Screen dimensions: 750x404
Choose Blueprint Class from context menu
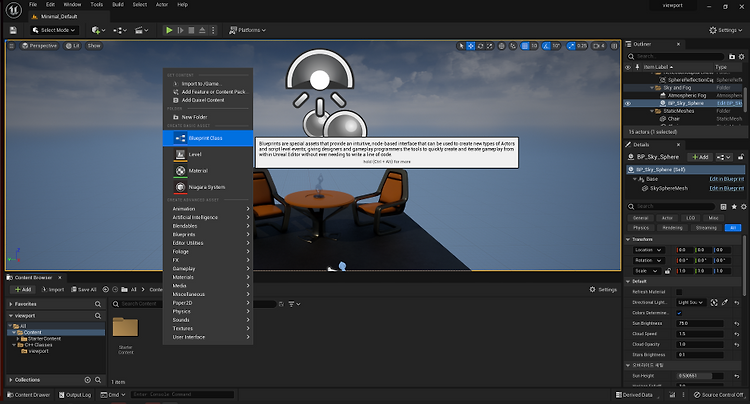coord(208,138)
